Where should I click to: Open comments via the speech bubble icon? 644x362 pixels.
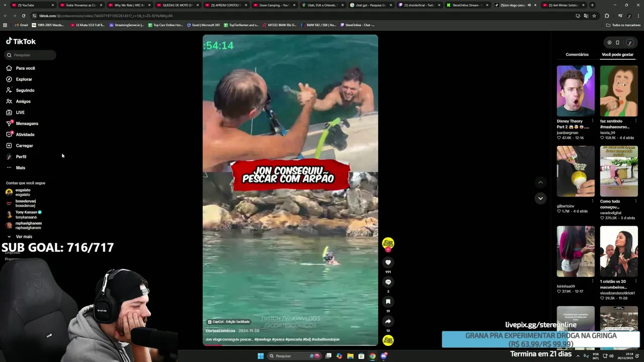click(388, 282)
